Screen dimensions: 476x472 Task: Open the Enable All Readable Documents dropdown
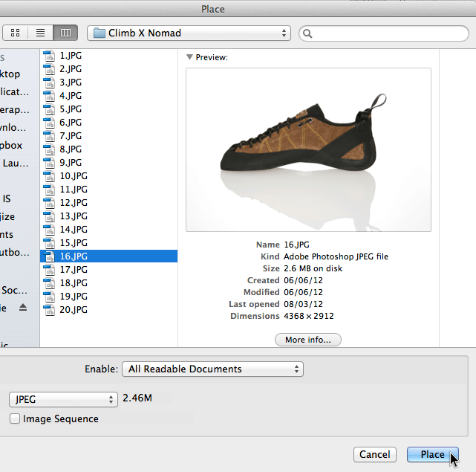[x=212, y=369]
